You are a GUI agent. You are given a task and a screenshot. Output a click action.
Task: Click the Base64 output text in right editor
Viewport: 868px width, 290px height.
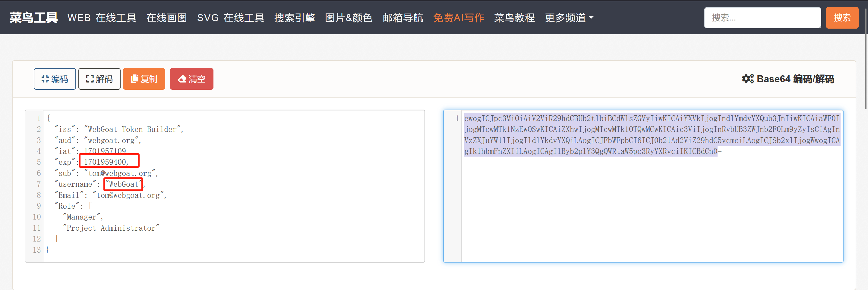(652, 135)
